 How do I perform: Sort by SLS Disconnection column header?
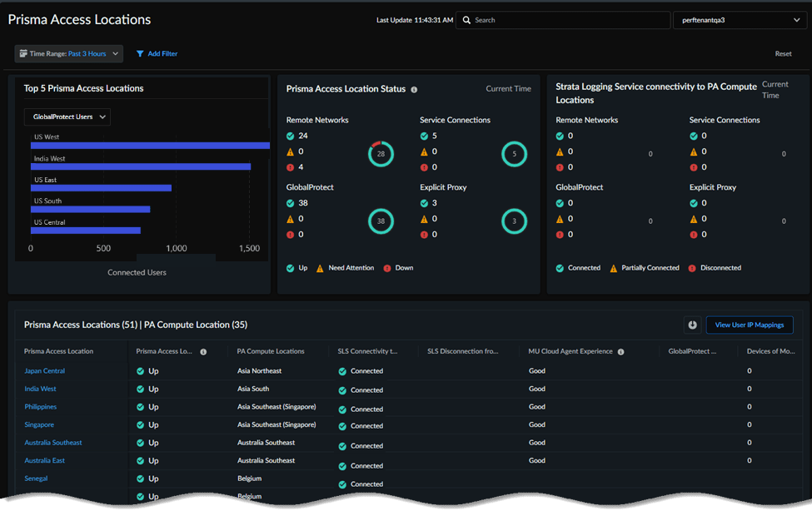point(462,351)
